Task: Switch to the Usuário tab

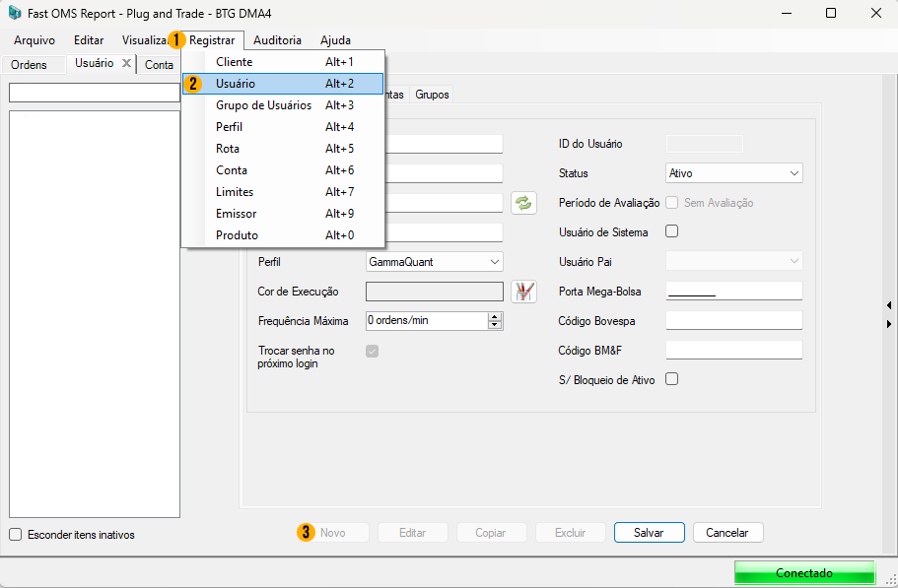Action: point(94,63)
